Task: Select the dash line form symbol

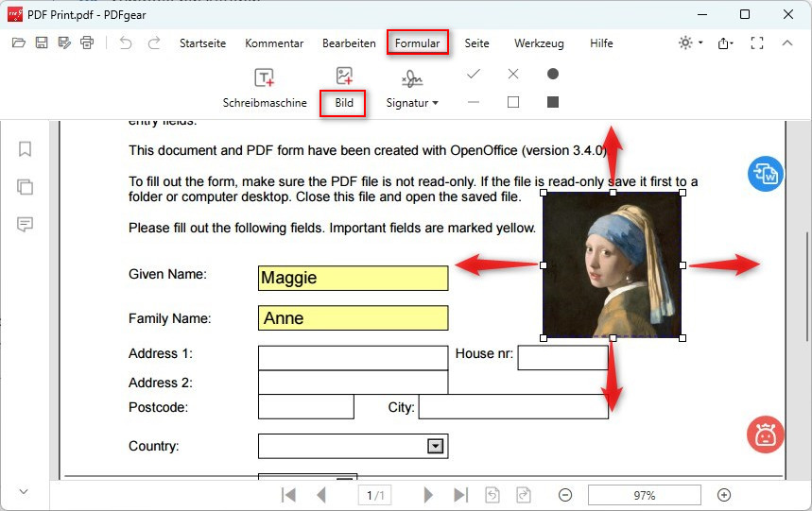Action: click(474, 102)
